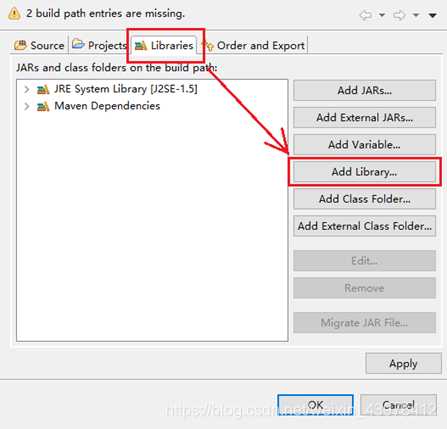Expand the JRE System Library node
447x429 pixels.
27,89
